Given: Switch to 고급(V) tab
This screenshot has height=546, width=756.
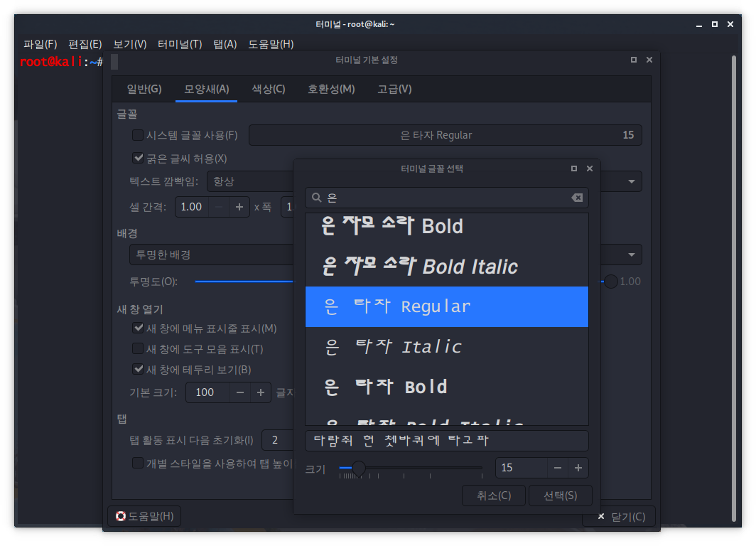Looking at the screenshot, I should (x=394, y=90).
